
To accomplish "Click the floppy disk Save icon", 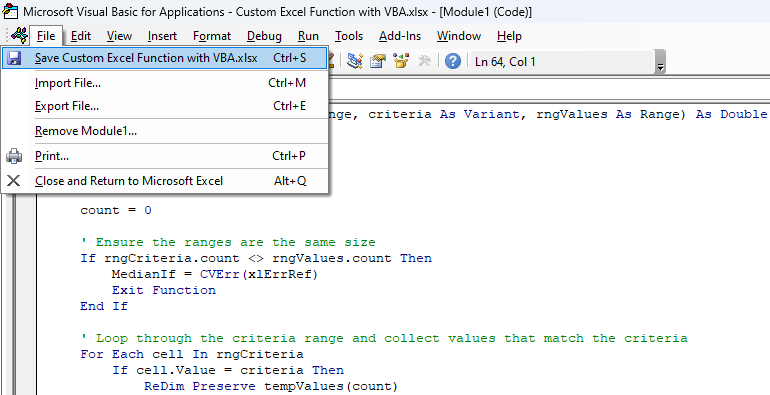I will pyautogui.click(x=14, y=58).
